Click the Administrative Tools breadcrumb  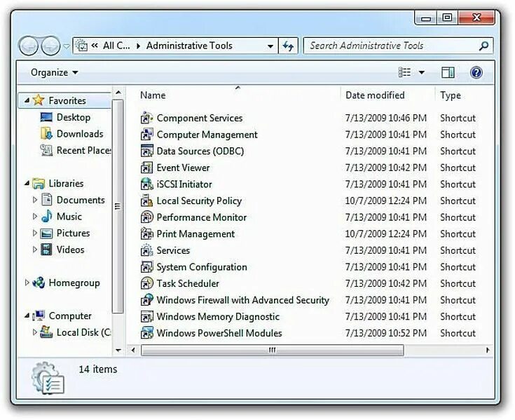[x=189, y=46]
